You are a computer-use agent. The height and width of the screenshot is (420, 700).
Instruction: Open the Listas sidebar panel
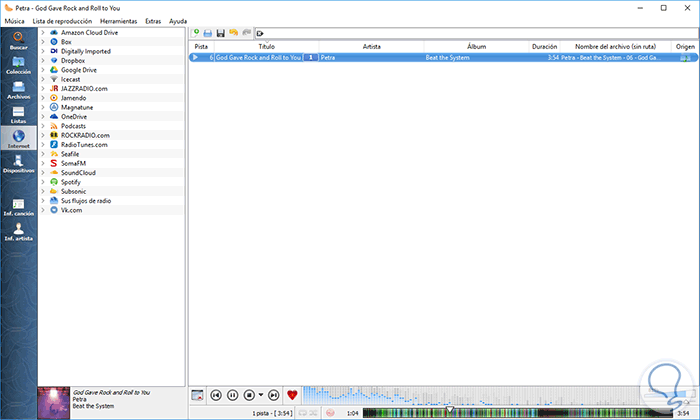click(19, 114)
